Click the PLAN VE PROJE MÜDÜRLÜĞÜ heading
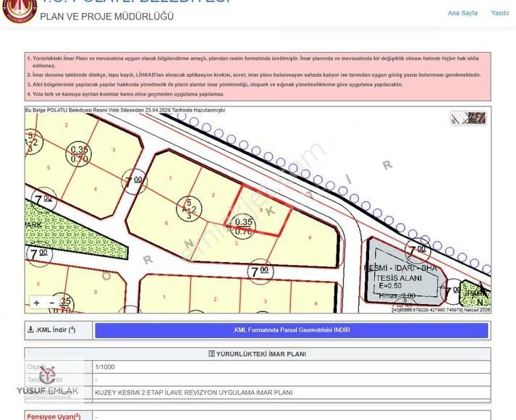This screenshot has width=516, height=420. [x=106, y=17]
